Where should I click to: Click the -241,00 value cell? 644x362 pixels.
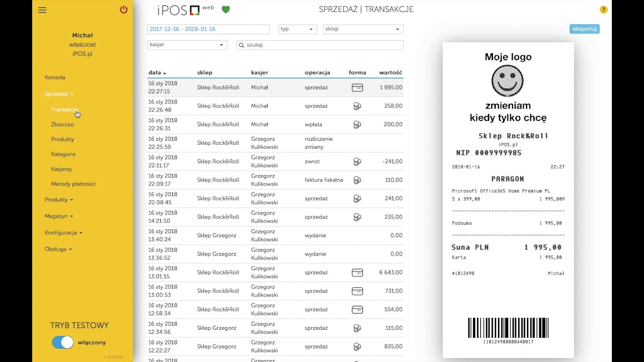[x=392, y=161]
